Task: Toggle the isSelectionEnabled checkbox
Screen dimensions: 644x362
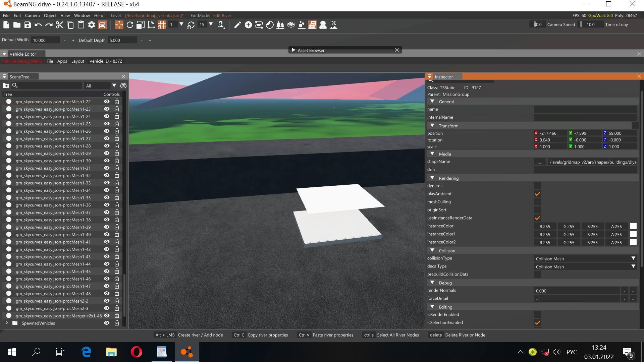Action: coord(537,323)
